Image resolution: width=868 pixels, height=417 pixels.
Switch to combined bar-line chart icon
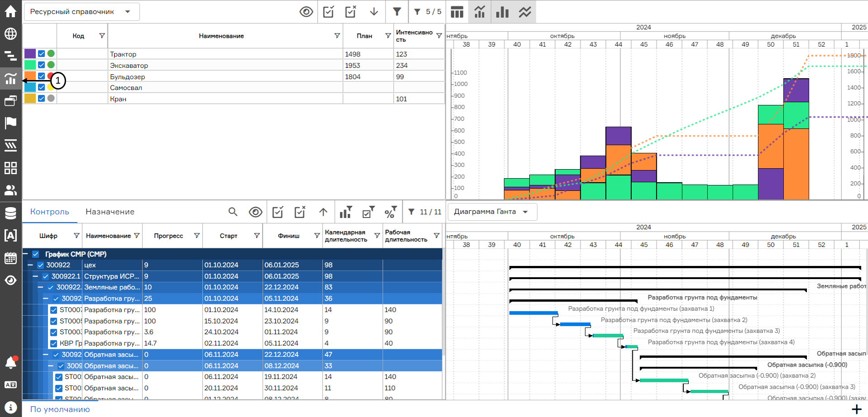click(x=480, y=12)
